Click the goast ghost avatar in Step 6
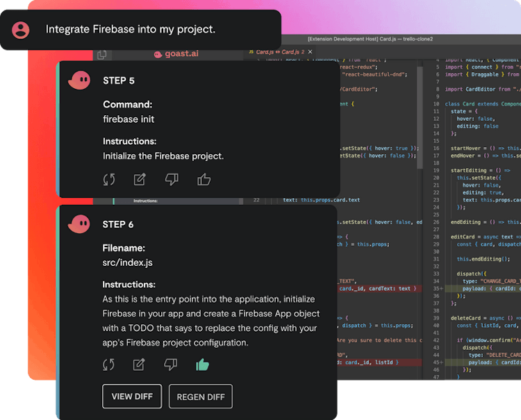The height and width of the screenshot is (420, 521). 79,224
